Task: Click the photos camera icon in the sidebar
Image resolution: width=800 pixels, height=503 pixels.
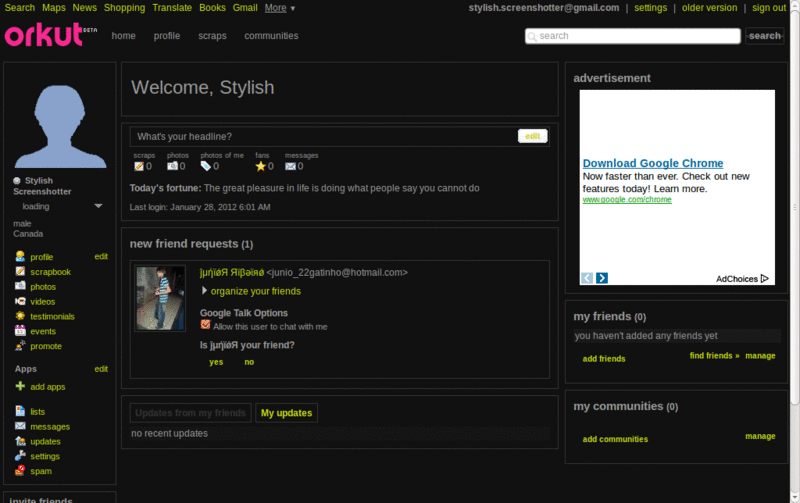Action: (20, 286)
